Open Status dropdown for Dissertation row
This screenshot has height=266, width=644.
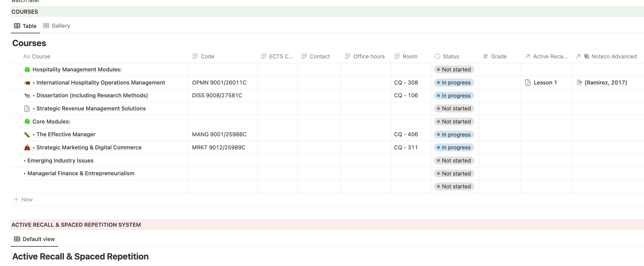click(454, 96)
